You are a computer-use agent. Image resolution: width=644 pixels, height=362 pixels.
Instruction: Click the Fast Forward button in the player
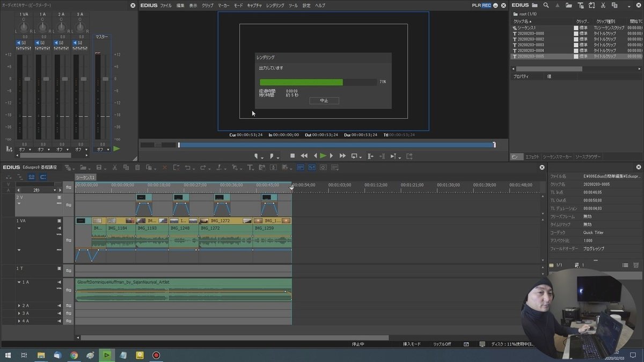[x=342, y=156]
